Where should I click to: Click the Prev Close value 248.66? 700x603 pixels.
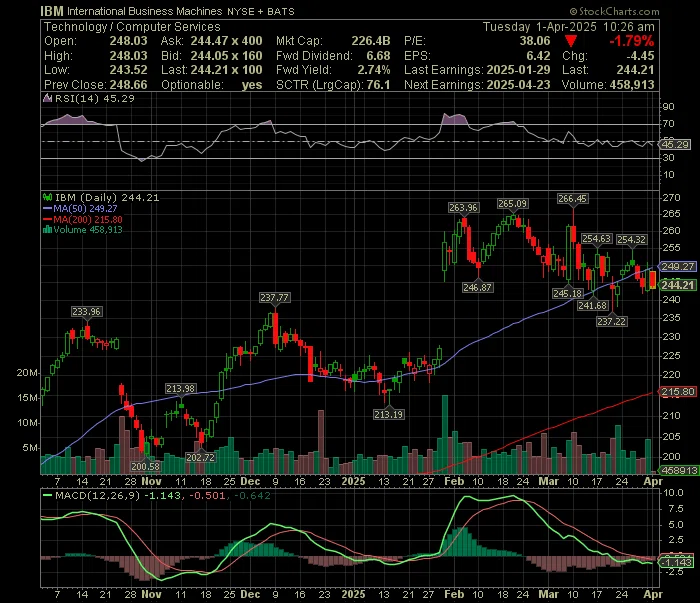(x=129, y=85)
